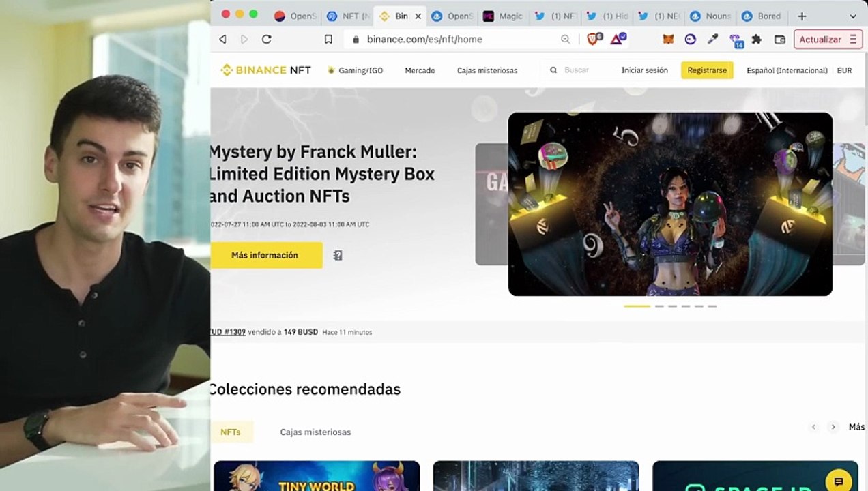The width and height of the screenshot is (868, 491).
Task: Open the Brave Shields lion icon
Action: click(594, 39)
